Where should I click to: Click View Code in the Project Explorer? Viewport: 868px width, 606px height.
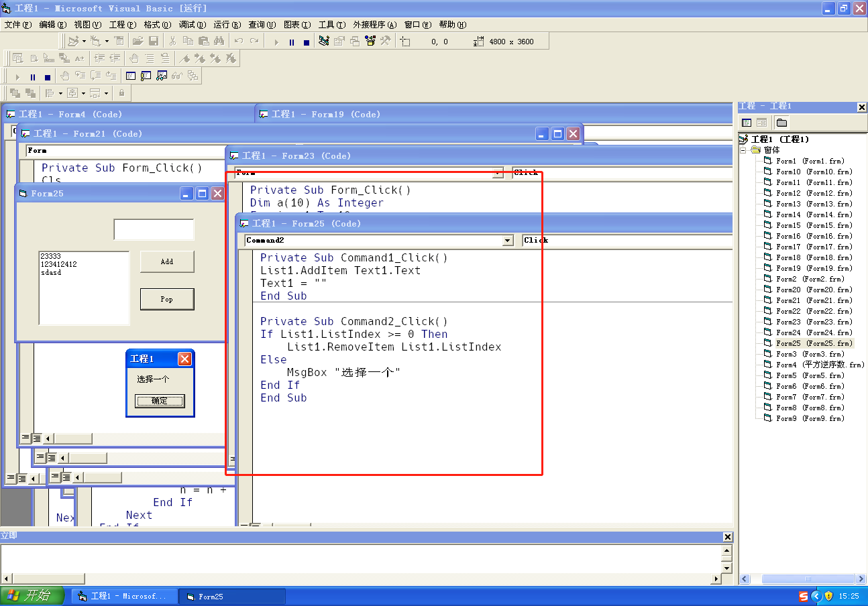[x=747, y=123]
